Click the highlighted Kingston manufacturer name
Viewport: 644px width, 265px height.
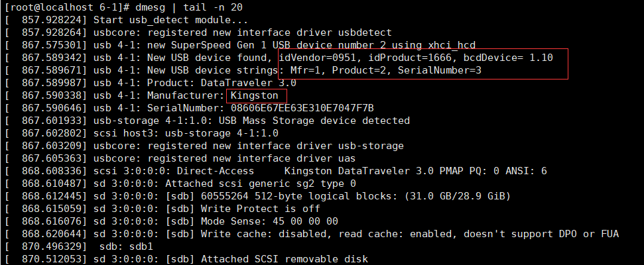(x=254, y=96)
